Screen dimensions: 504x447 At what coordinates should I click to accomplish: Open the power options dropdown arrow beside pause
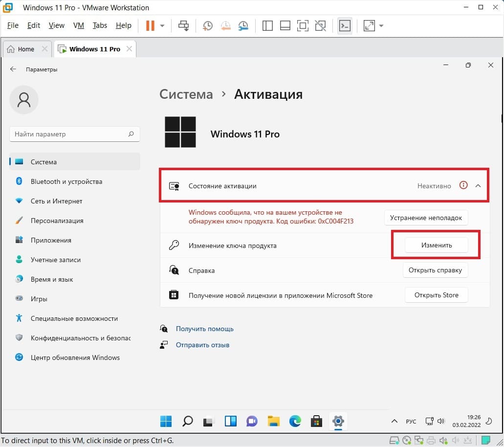[x=162, y=26]
